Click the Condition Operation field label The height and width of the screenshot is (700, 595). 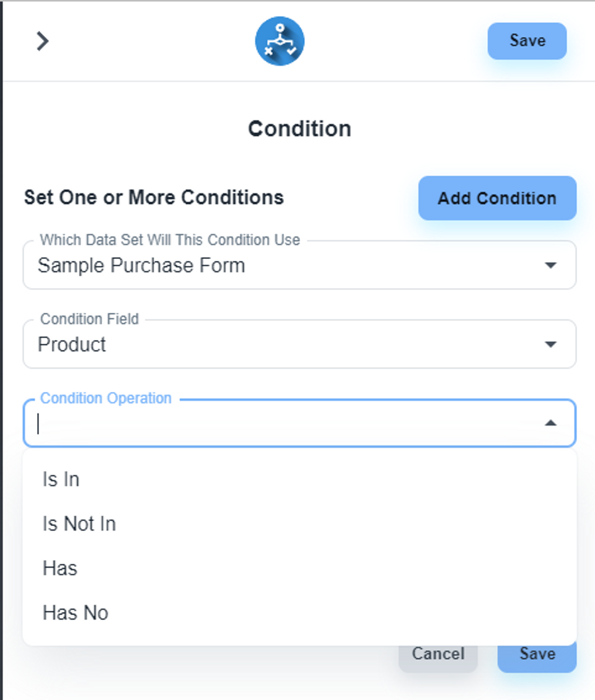(x=105, y=398)
